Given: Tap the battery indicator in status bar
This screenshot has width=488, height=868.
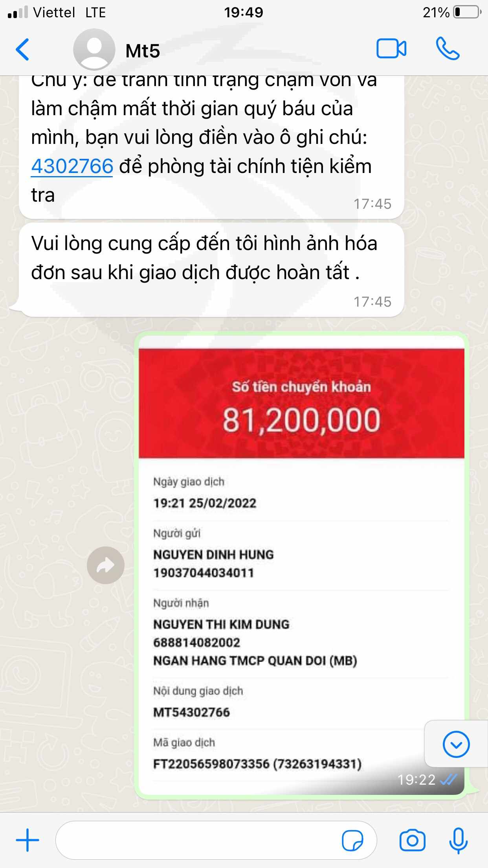Looking at the screenshot, I should [467, 12].
